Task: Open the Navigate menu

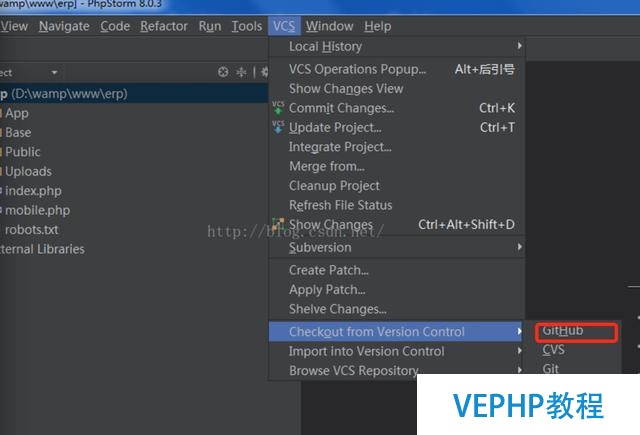Action: pos(64,27)
